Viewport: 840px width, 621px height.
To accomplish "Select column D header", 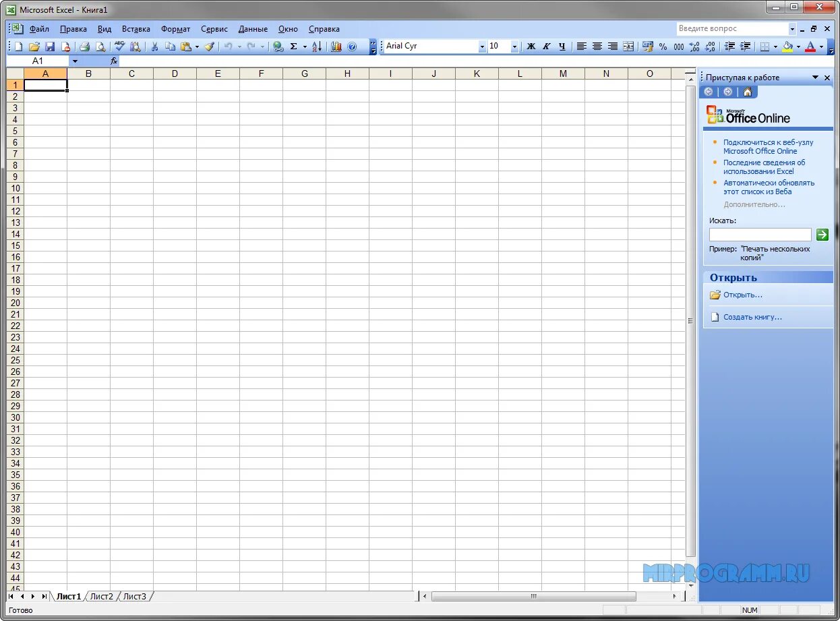I will [x=175, y=73].
